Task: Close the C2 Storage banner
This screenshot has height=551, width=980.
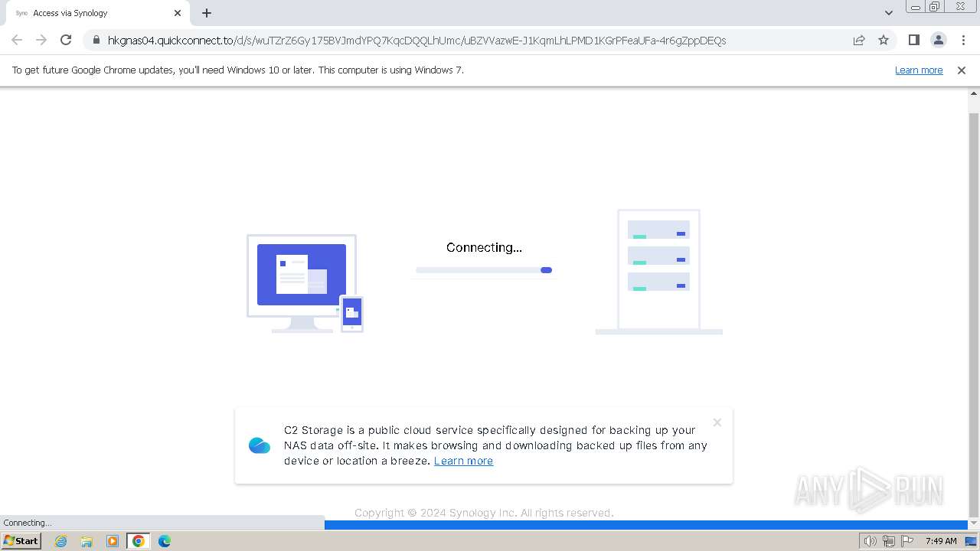Action: [x=717, y=422]
